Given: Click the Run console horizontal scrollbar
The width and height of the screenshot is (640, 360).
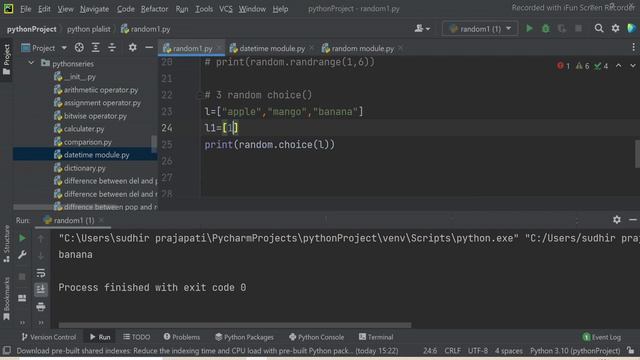Looking at the screenshot, I should click(235, 325).
